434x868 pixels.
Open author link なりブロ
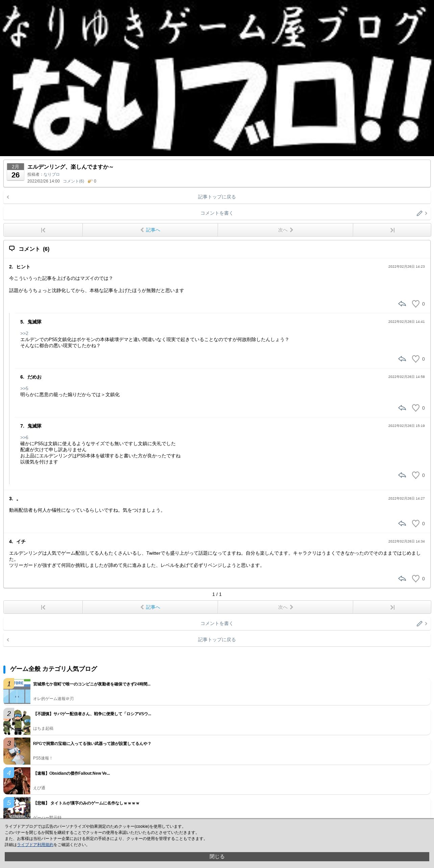click(51, 174)
